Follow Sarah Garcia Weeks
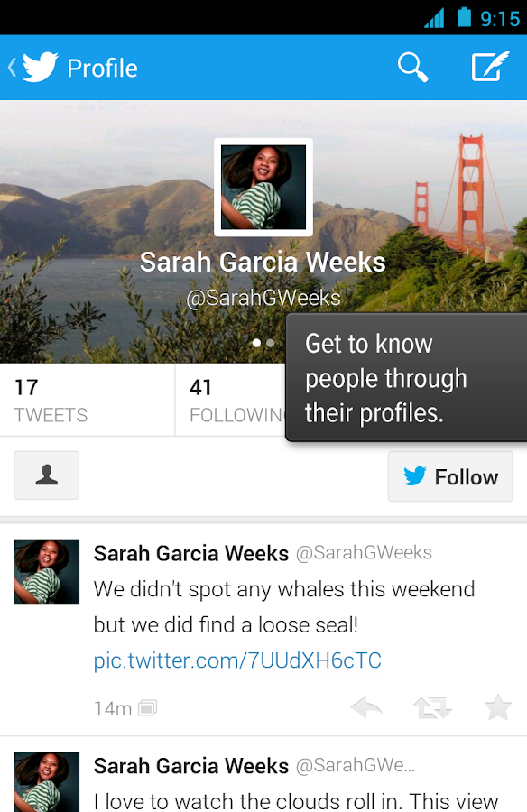This screenshot has height=812, width=527. 450,476
